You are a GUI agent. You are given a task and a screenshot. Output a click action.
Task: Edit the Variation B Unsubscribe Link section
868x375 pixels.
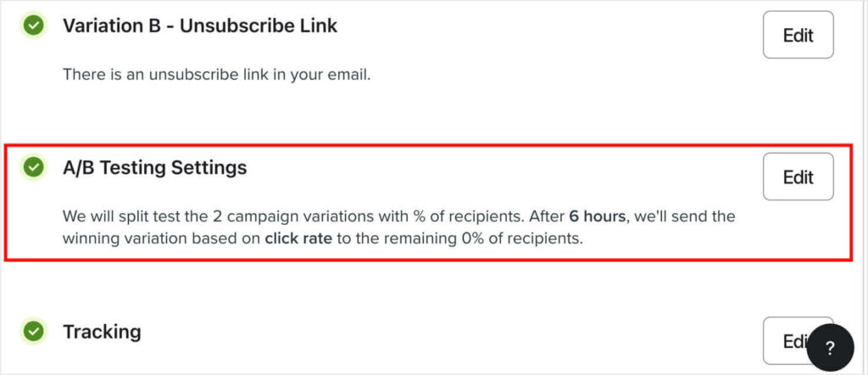click(x=798, y=35)
